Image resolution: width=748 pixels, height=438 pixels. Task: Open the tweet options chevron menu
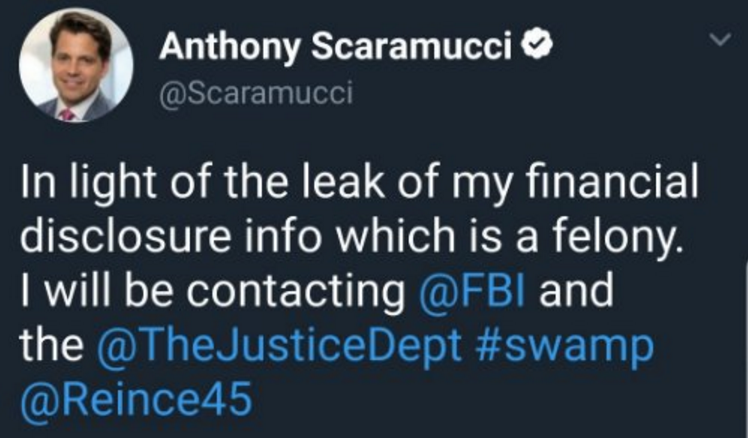717,39
